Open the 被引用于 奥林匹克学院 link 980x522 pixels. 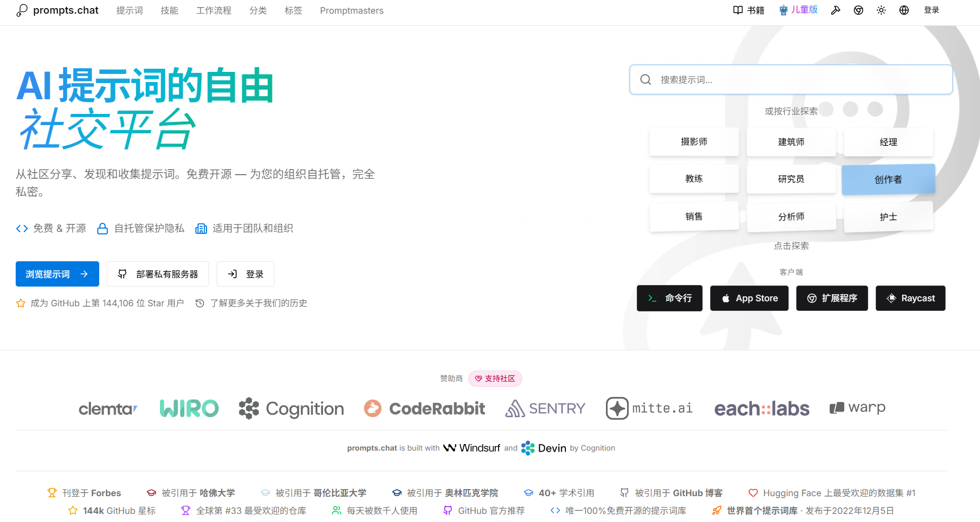(x=445, y=493)
